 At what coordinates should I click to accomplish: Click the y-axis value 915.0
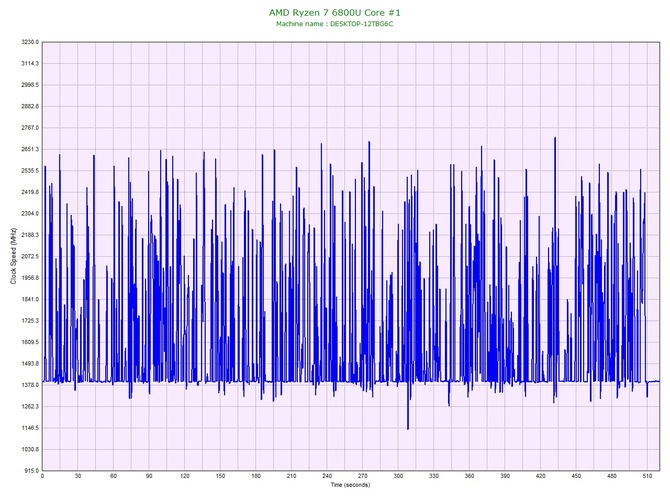[x=31, y=471]
